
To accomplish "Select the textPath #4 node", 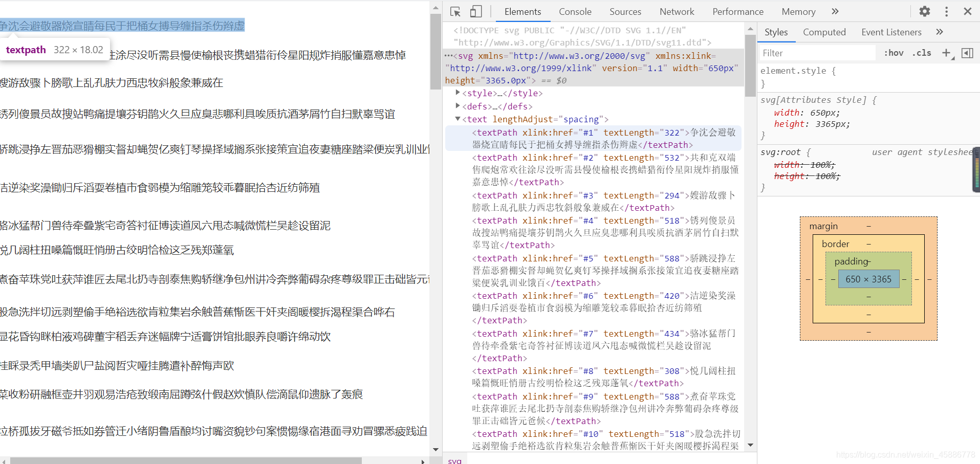I will coord(593,233).
